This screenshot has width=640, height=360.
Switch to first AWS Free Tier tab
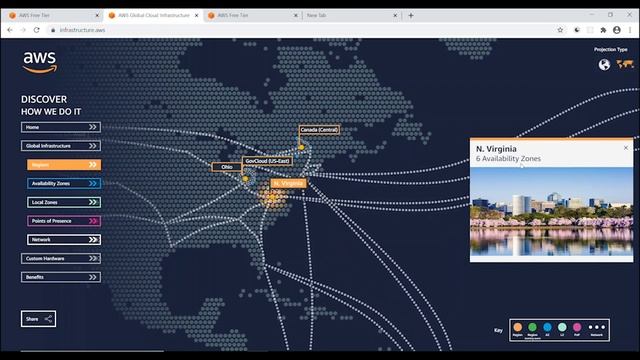tap(52, 16)
